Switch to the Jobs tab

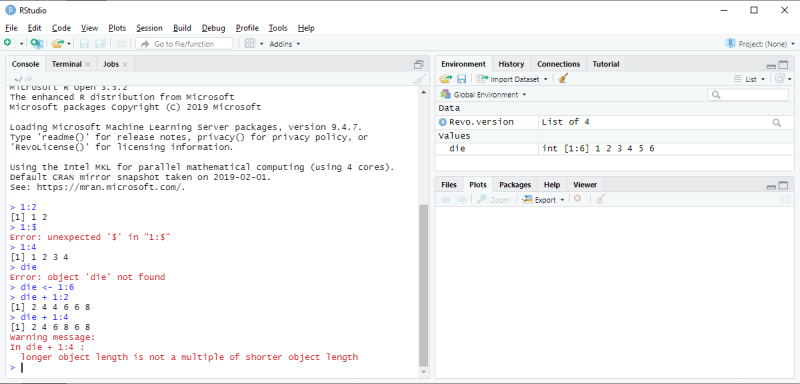[x=111, y=64]
